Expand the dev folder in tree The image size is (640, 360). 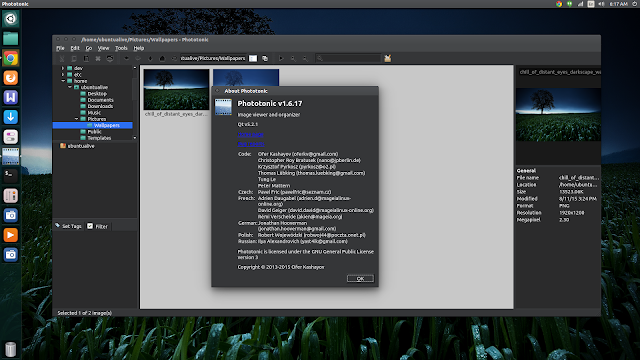click(x=63, y=68)
